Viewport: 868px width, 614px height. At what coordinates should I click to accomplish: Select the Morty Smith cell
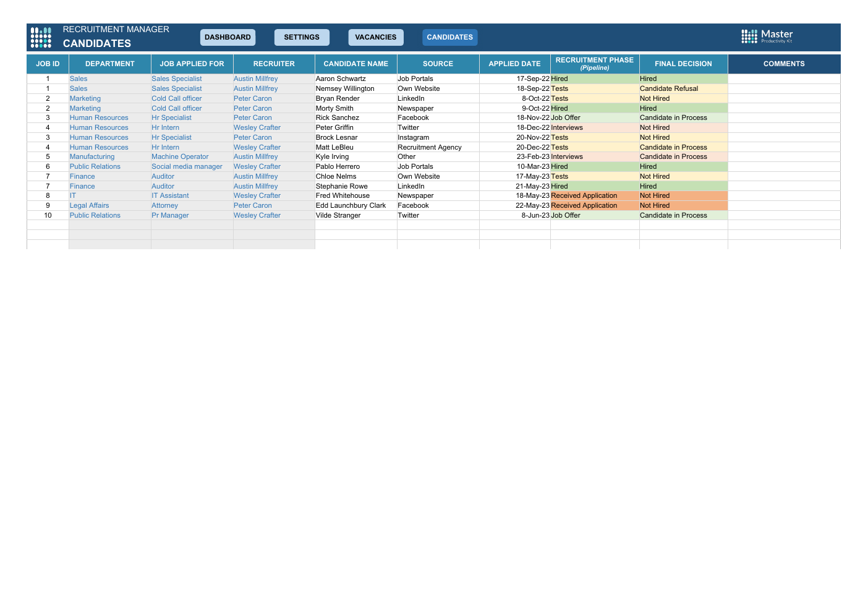(x=356, y=108)
